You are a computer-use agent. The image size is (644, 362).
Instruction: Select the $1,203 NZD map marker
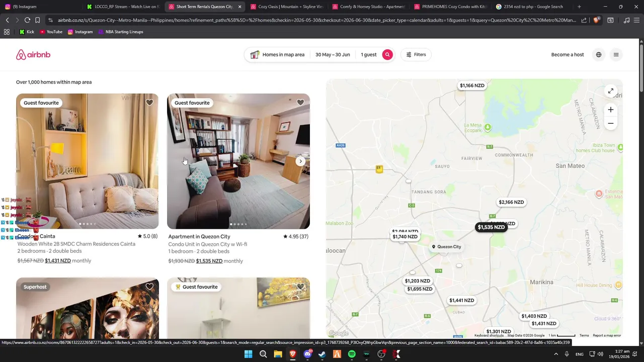point(418,281)
